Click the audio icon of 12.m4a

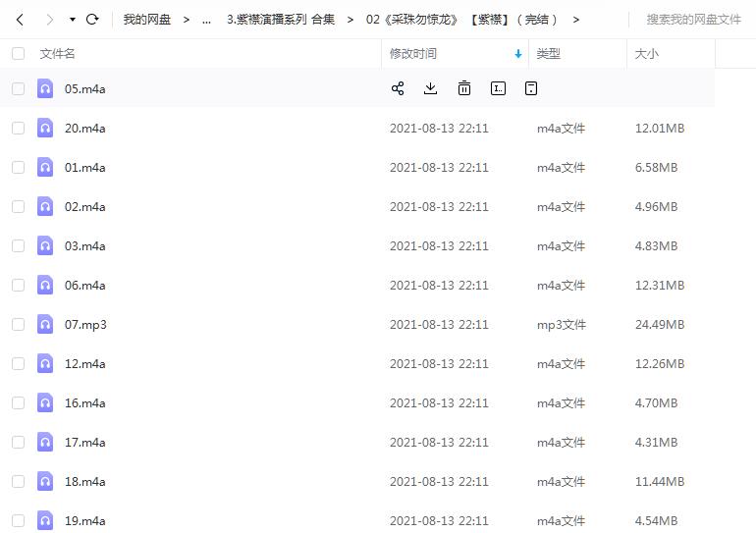pyautogui.click(x=45, y=363)
